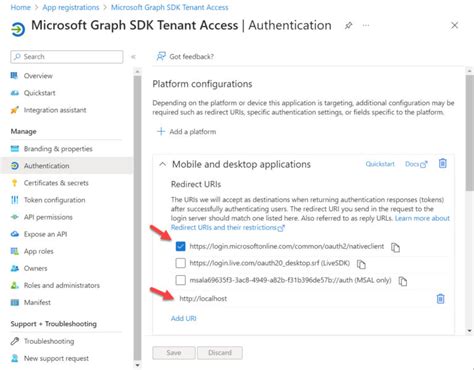Check the login.live.com LiveSDK checkbox
The width and height of the screenshot is (474, 370).
coord(180,263)
